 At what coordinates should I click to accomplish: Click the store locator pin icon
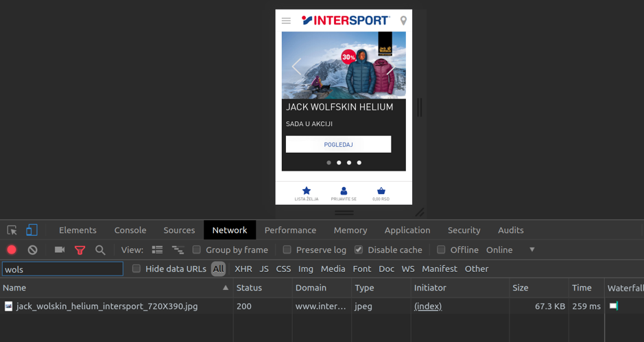(x=403, y=21)
